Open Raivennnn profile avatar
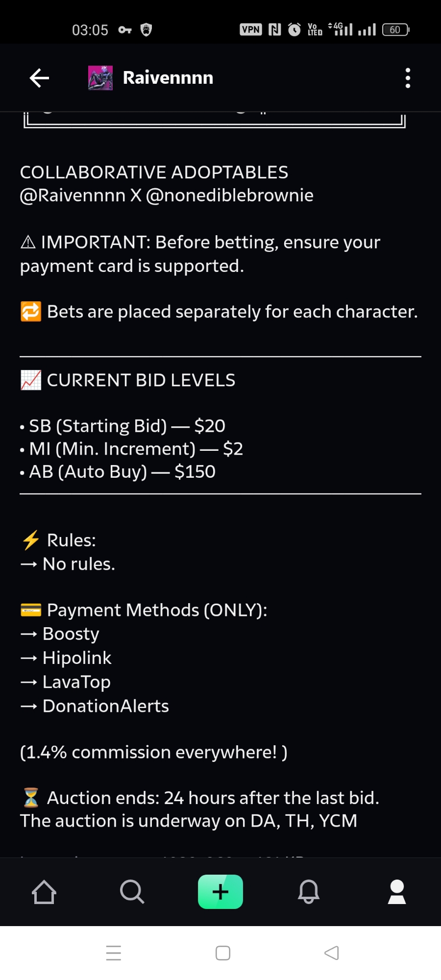The image size is (441, 980). pos(100,78)
